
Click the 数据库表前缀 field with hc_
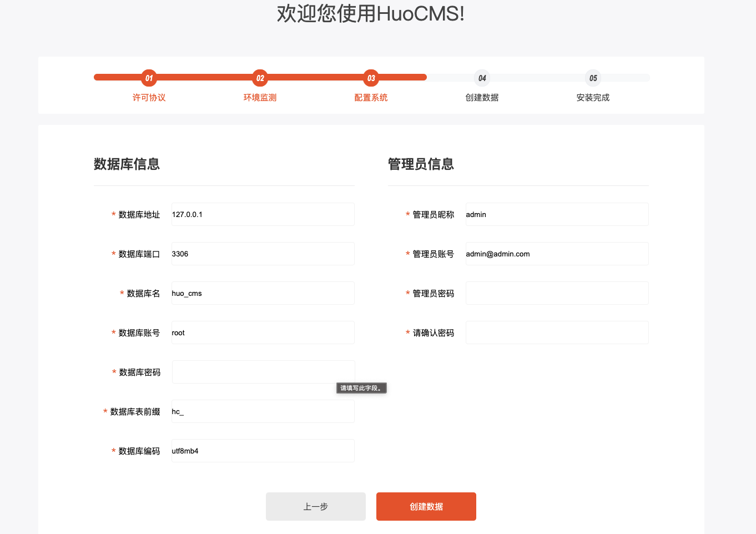pos(263,411)
